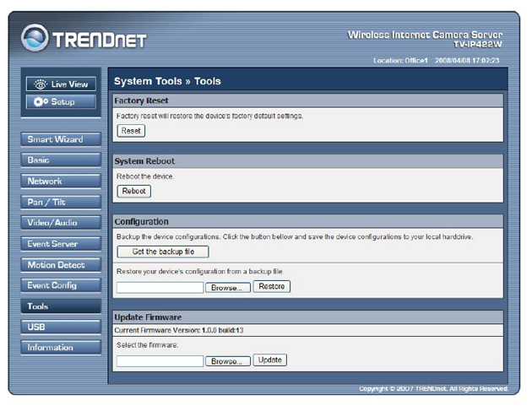Click the TV-IP422W model name
The width and height of the screenshot is (532, 406).
(478, 44)
